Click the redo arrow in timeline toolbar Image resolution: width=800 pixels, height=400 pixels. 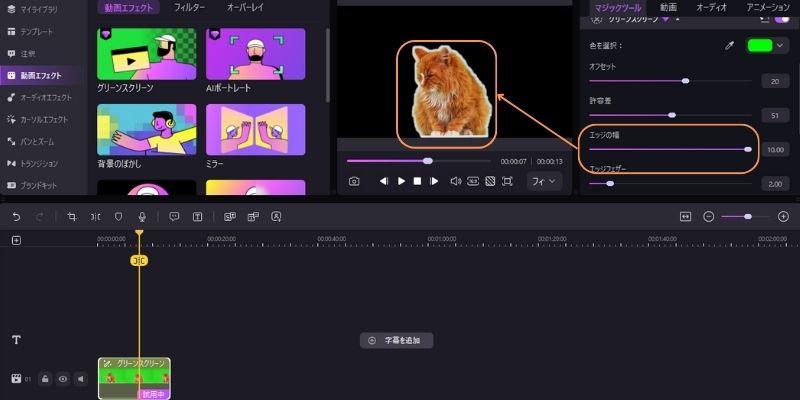pos(39,217)
